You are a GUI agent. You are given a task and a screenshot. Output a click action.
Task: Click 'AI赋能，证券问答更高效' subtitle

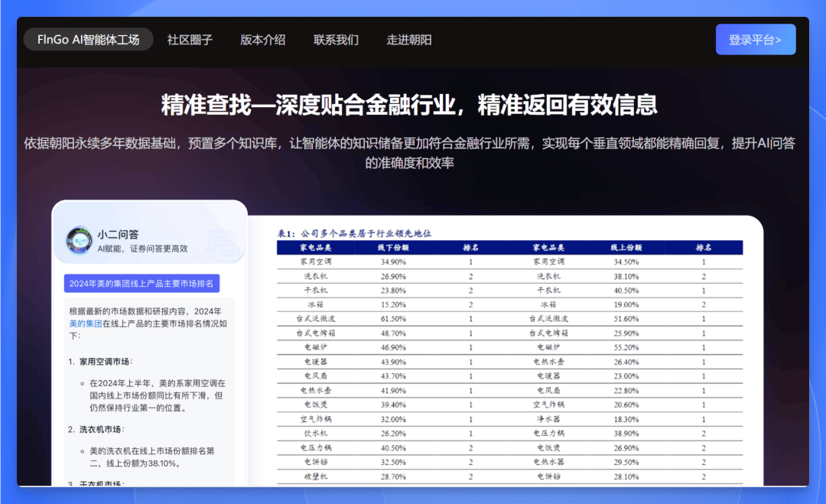[142, 249]
